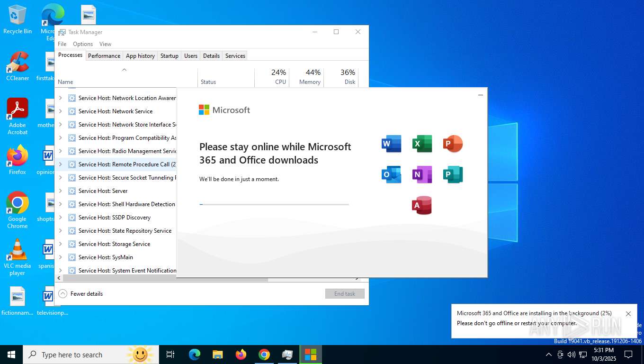
Task: Click the OneNote icon in Office installer
Action: (x=422, y=174)
